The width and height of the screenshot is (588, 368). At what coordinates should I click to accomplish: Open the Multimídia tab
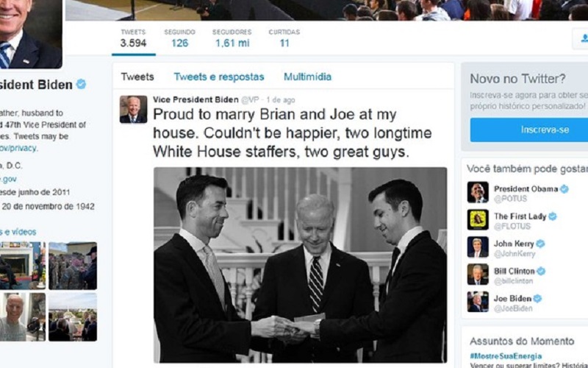click(x=307, y=77)
